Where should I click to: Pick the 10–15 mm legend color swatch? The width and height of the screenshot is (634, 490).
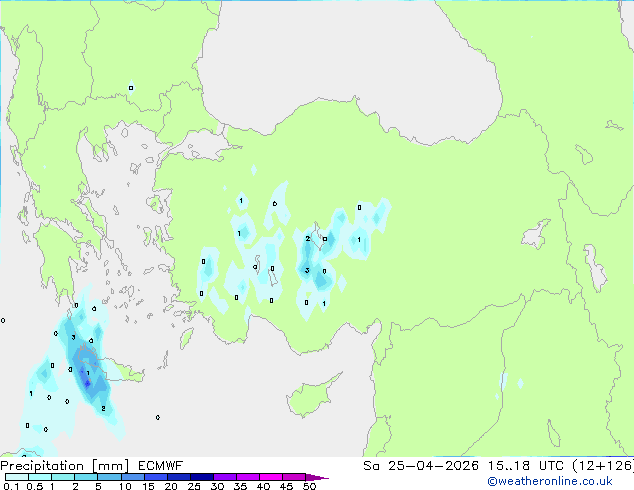132,477
